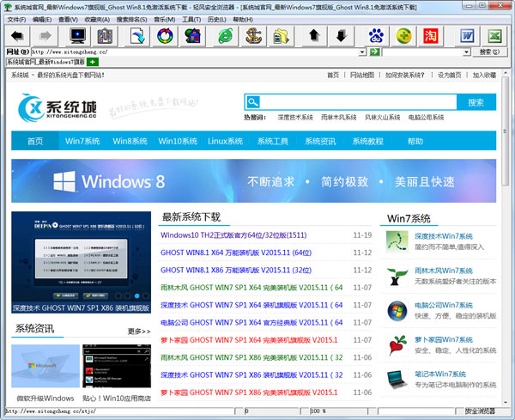The width and height of the screenshot is (515, 420).
Task: Click the 更多>> link in 系统资讯
Action: click(139, 331)
